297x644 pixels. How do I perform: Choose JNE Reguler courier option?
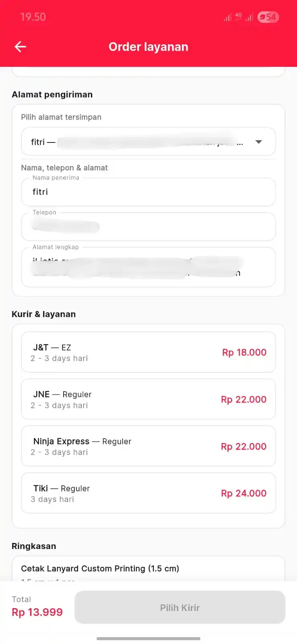pyautogui.click(x=148, y=399)
